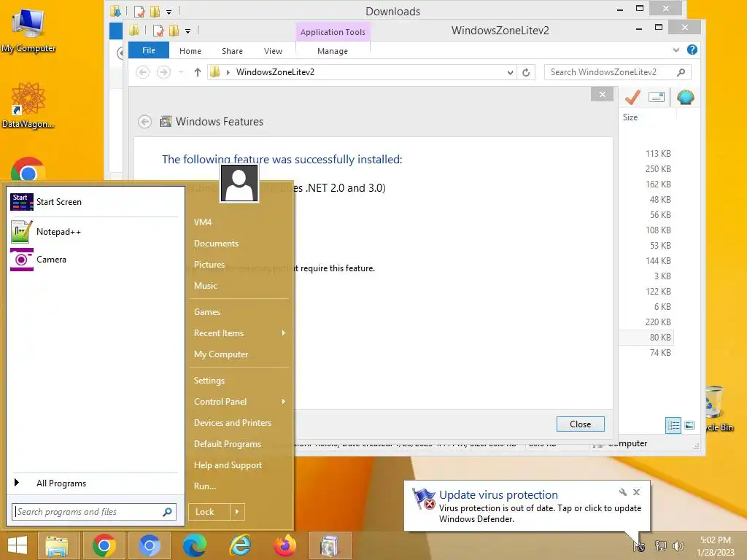Open My Computer in start menu
The image size is (747, 560).
(x=220, y=354)
